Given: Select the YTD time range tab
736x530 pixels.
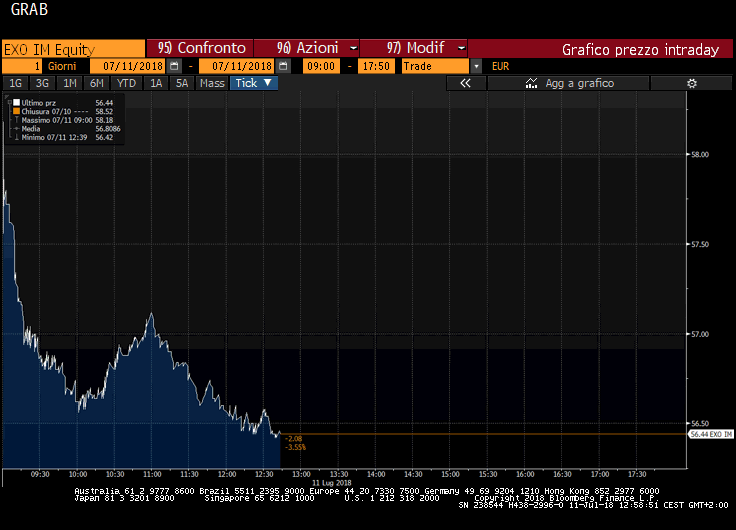Looking at the screenshot, I should (126, 84).
